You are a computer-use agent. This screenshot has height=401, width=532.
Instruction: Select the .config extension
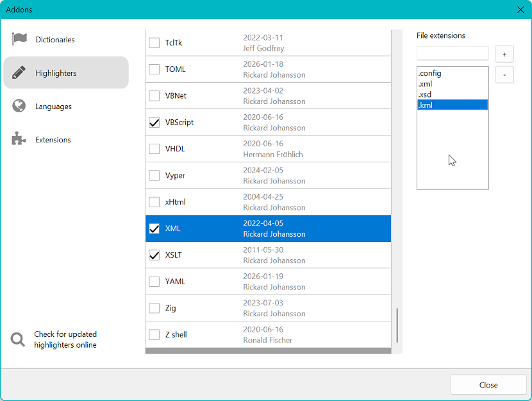(x=453, y=73)
